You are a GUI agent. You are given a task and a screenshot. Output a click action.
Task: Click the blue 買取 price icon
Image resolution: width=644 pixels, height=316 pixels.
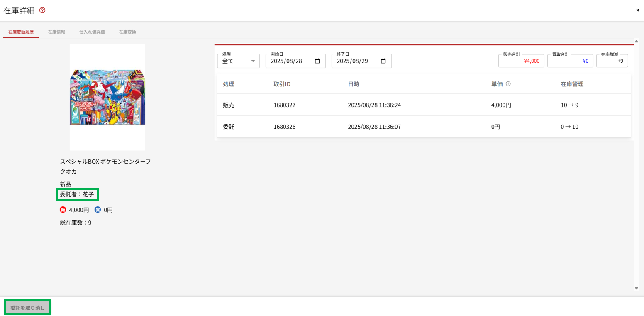pyautogui.click(x=98, y=210)
